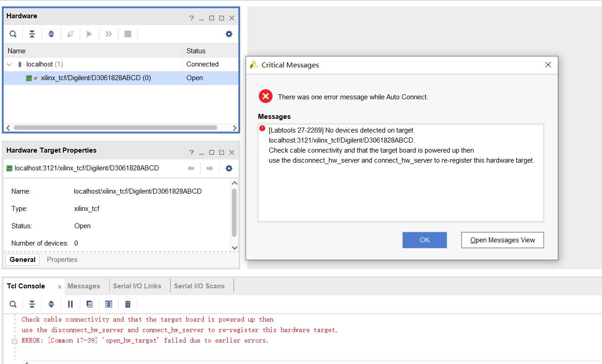The height and width of the screenshot is (364, 602).
Task: Click Number of devices value 0
Action: pyautogui.click(x=76, y=243)
